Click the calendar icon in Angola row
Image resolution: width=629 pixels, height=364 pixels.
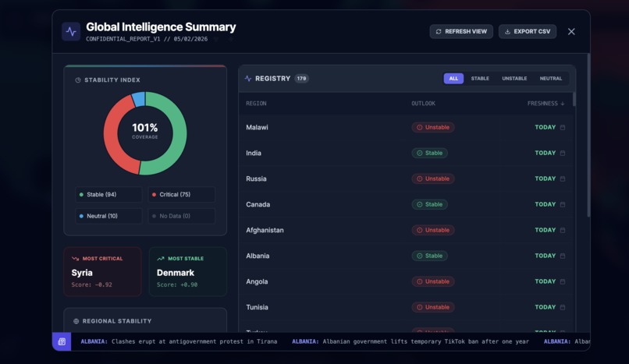coord(563,281)
